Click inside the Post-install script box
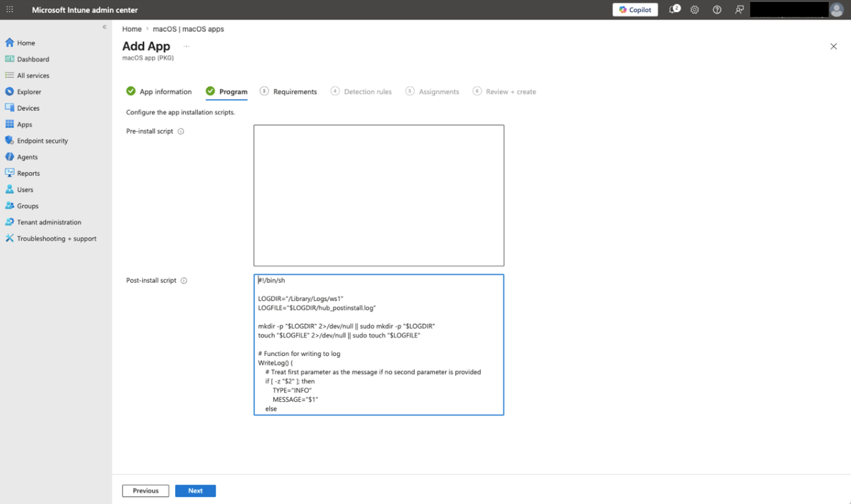The width and height of the screenshot is (851, 504). [379, 344]
